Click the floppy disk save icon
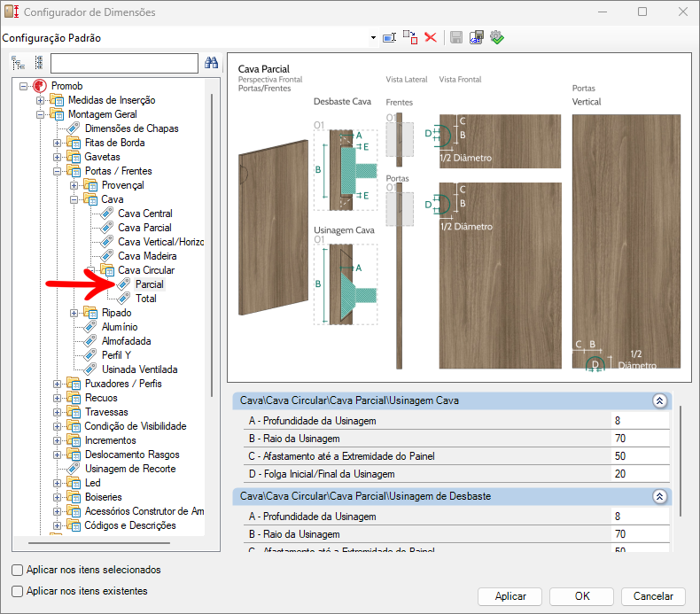Screen dimensions: 700x614 coord(455,37)
